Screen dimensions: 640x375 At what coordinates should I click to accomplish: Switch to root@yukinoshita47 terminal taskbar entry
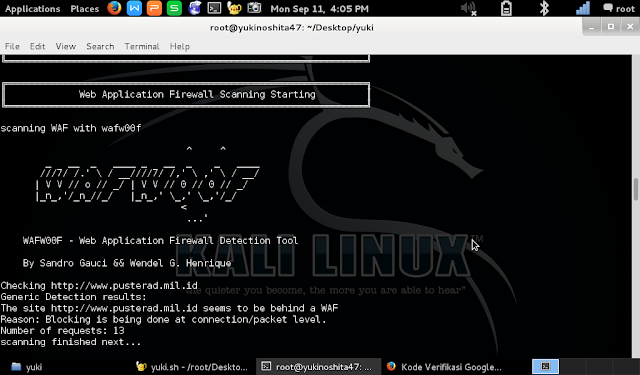tap(318, 367)
